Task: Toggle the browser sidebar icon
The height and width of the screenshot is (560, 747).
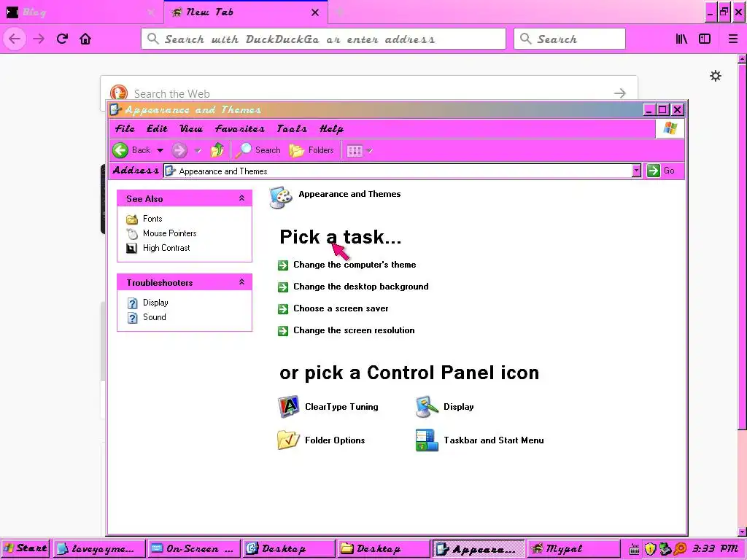Action: 705,39
